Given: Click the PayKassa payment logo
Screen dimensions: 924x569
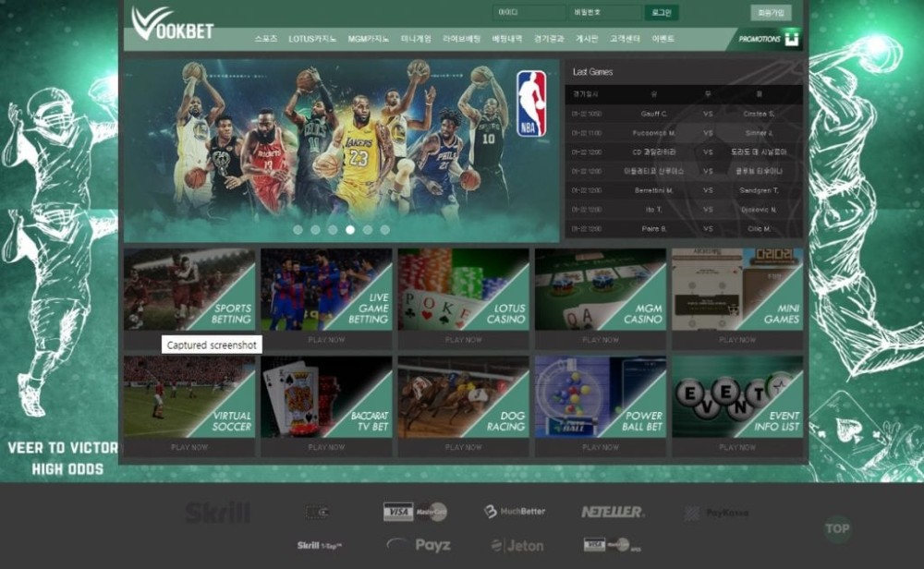Looking at the screenshot, I should (716, 513).
